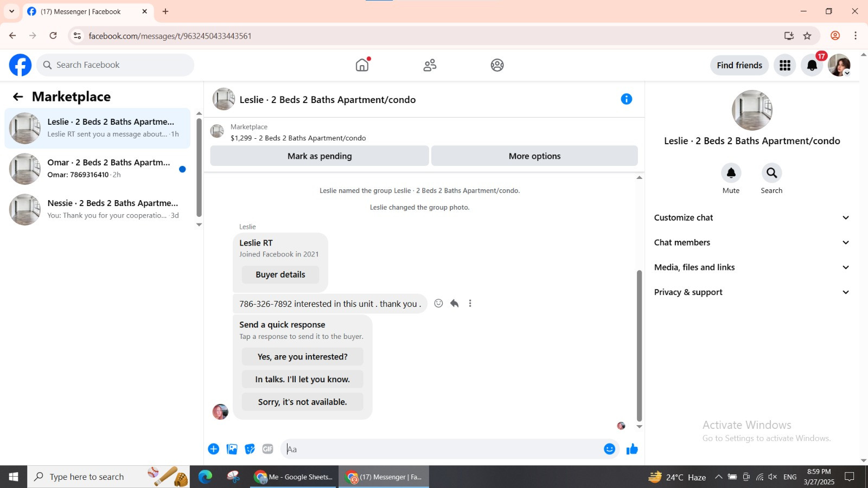Show hidden system tray icons
The image size is (868, 488).
(x=718, y=477)
